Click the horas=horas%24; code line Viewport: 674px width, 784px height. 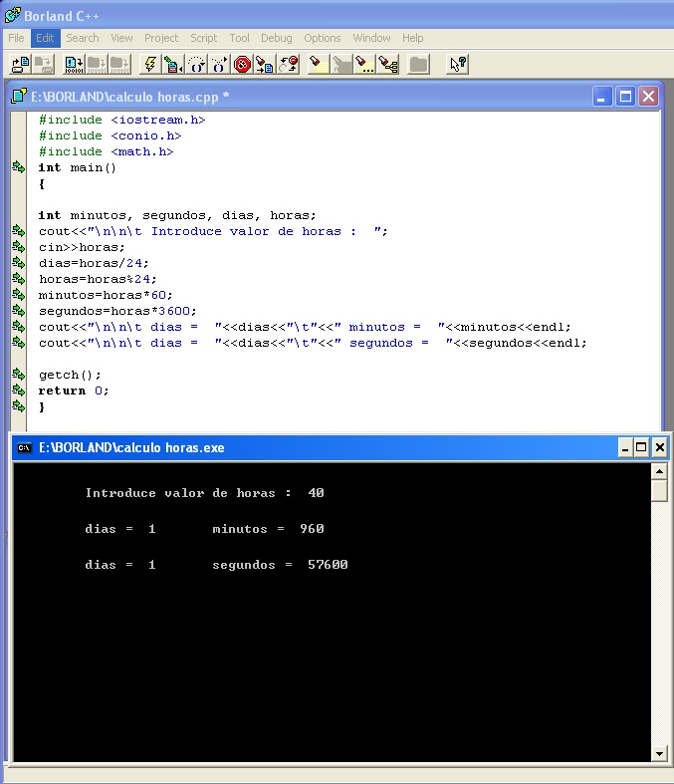pyautogui.click(x=98, y=279)
